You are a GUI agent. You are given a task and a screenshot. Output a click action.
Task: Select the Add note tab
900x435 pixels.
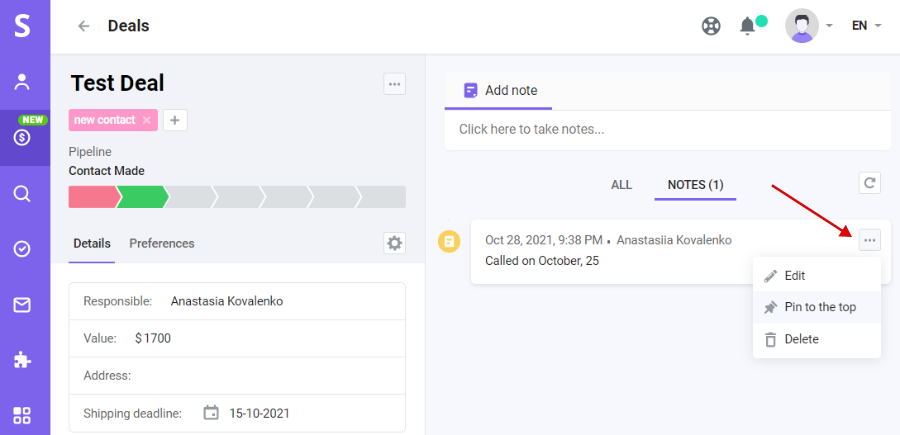point(498,91)
